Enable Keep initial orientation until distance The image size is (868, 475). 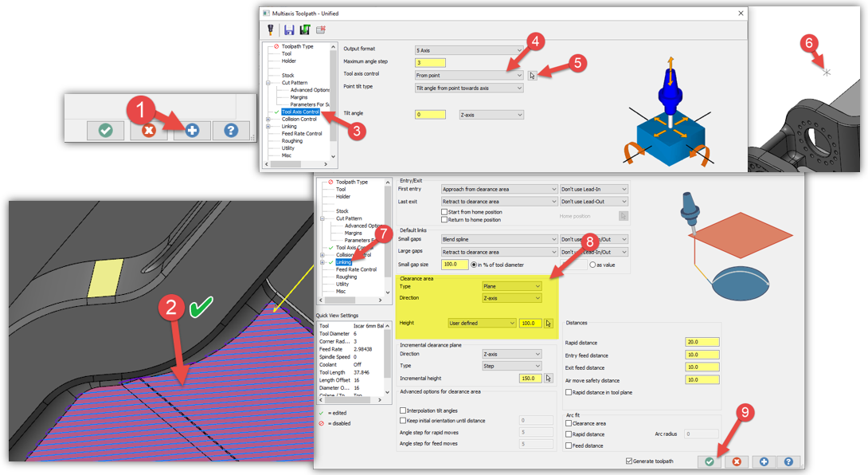[402, 421]
